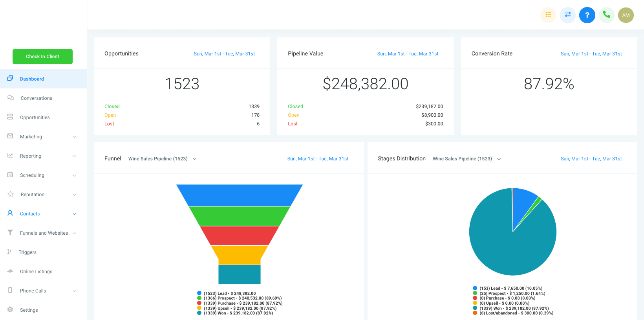The image size is (644, 320).
Task: Click the Settings gear icon in sidebar
Action: [x=10, y=309]
